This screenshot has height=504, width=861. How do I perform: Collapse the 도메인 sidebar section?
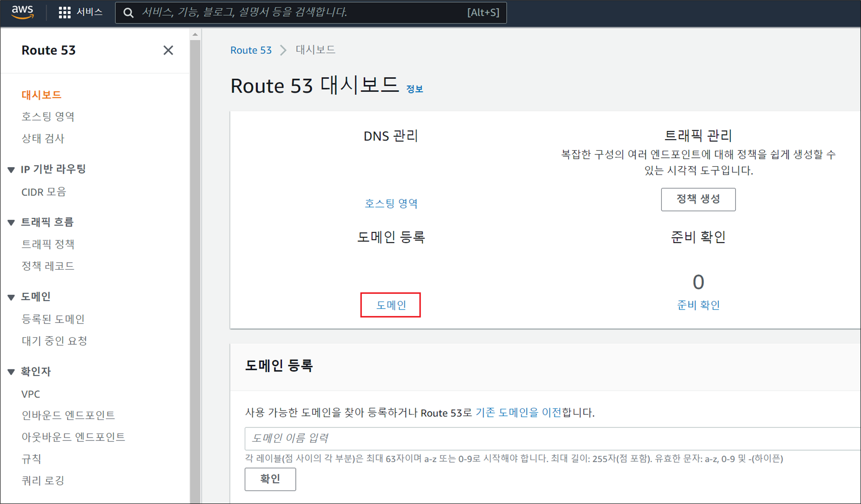click(11, 297)
